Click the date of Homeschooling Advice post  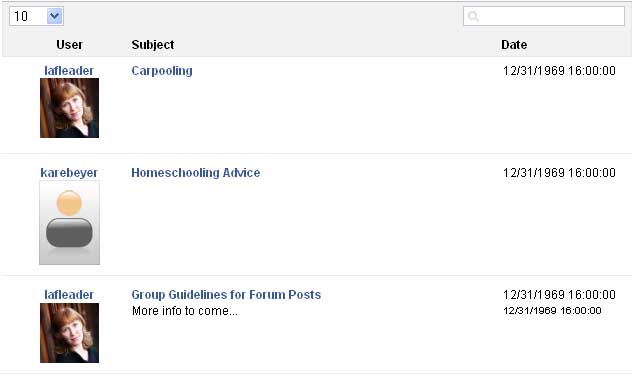(x=559, y=173)
